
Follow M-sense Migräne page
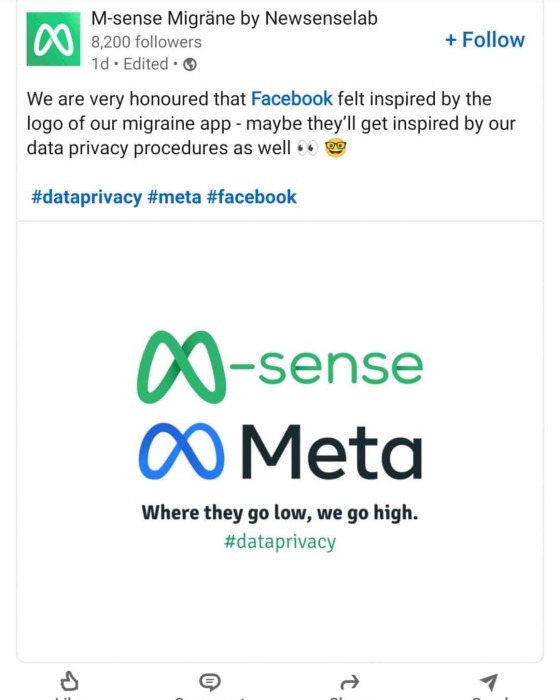(485, 40)
